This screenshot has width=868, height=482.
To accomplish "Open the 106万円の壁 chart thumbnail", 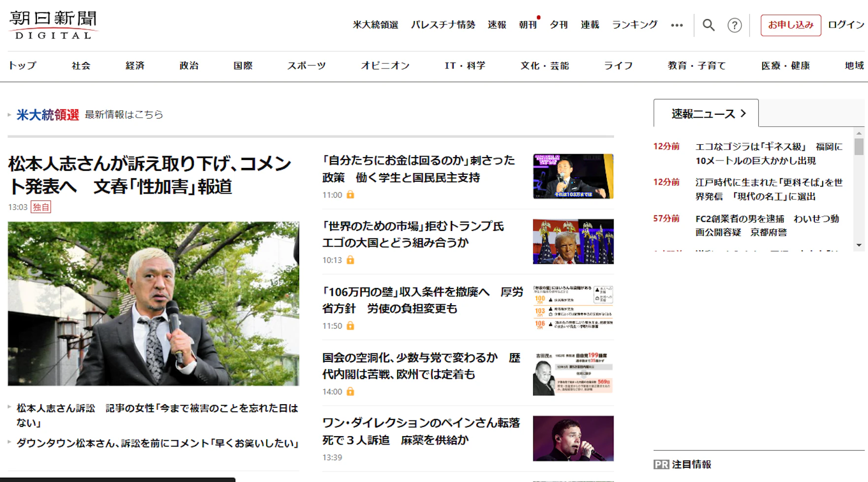I will 573,307.
